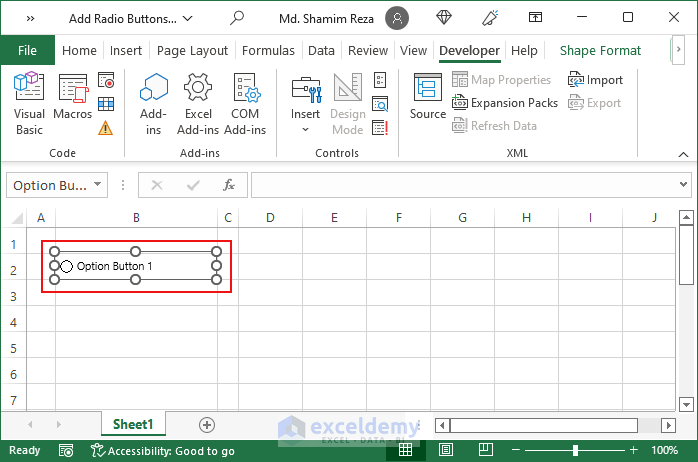The width and height of the screenshot is (698, 462).
Task: Click the Coming Soon pen icon
Action: tap(490, 18)
